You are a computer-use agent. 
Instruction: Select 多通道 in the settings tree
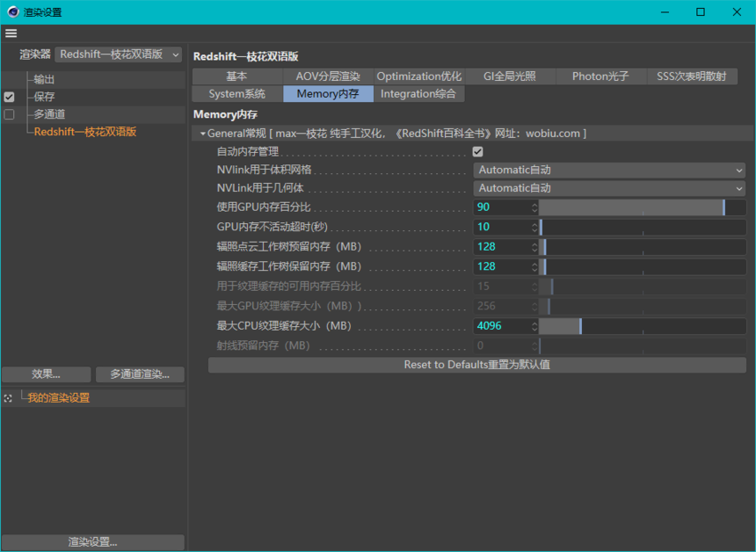click(49, 114)
